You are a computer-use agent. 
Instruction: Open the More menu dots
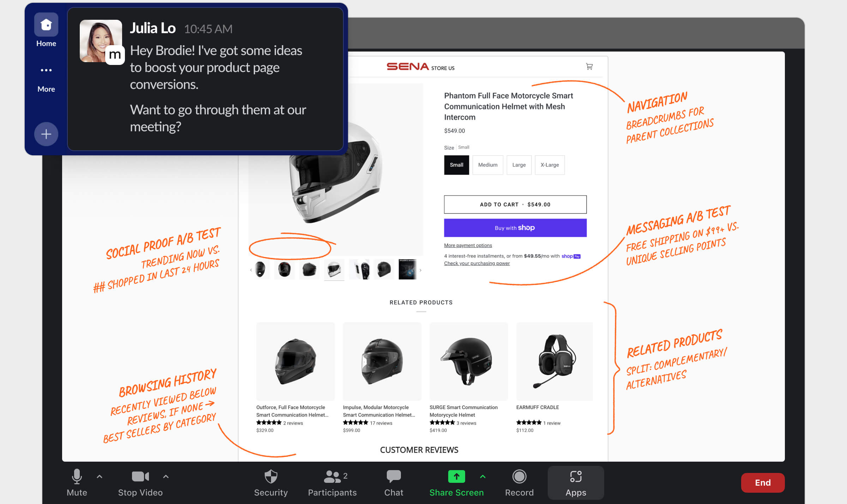tap(46, 70)
